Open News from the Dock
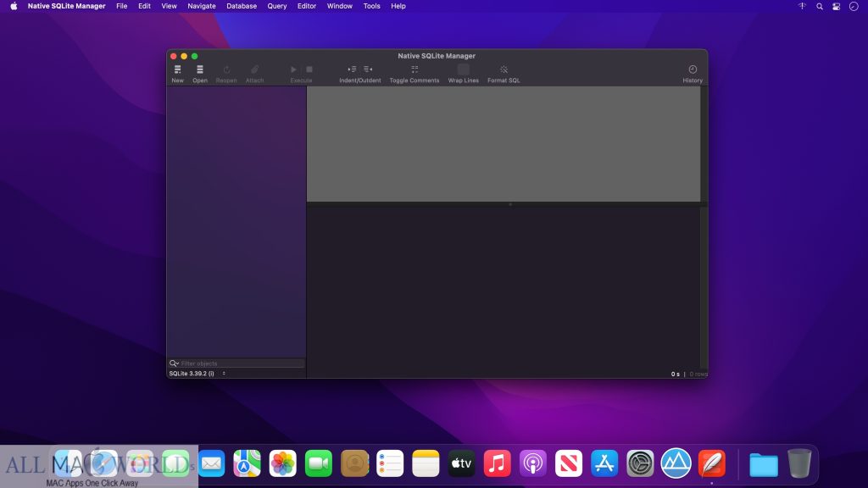This screenshot has height=488, width=868. pos(569,463)
